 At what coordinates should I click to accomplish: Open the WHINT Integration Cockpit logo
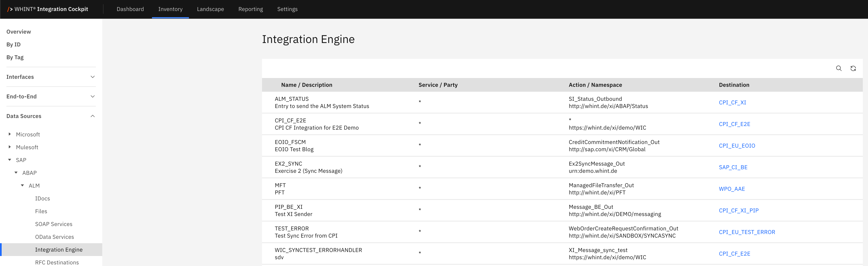(48, 9)
